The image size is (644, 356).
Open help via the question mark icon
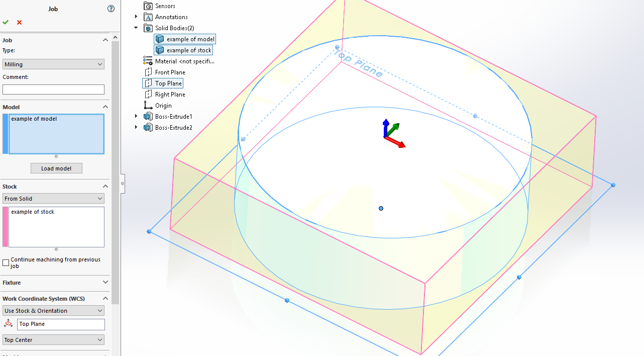click(111, 9)
